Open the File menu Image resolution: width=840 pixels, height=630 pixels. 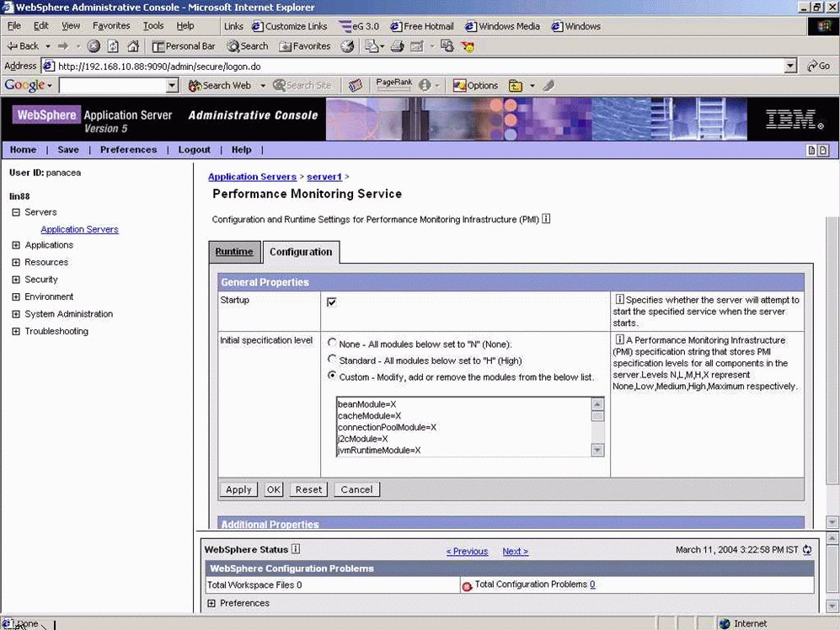pos(14,26)
